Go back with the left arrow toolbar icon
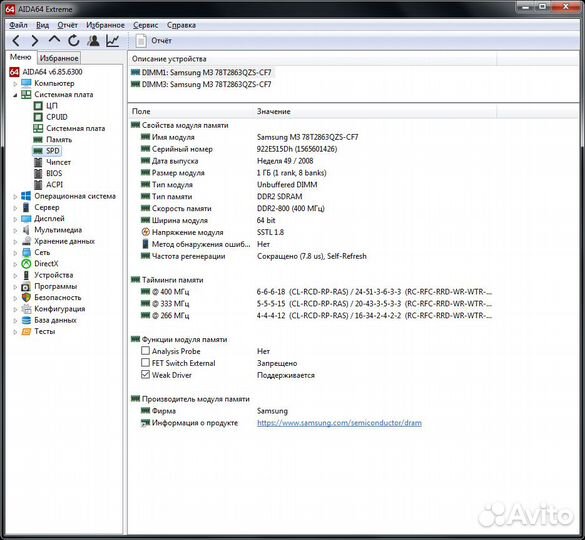The image size is (585, 540). click(x=16, y=40)
